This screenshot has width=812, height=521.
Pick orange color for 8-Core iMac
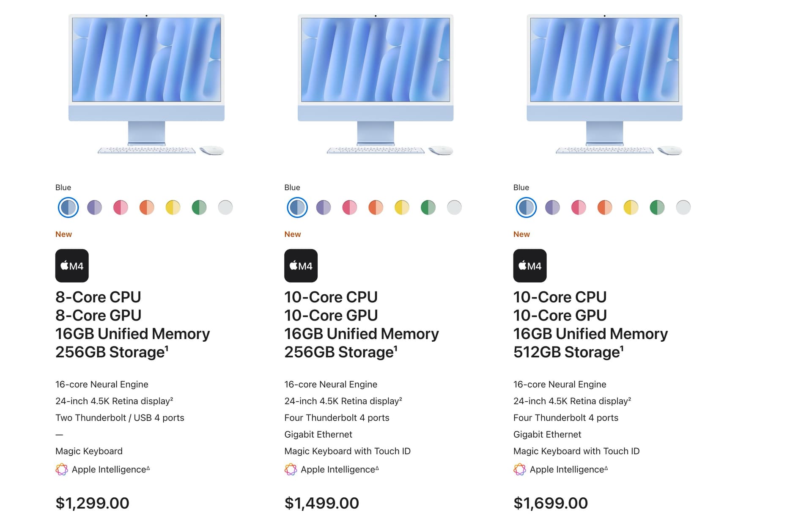pos(147,208)
